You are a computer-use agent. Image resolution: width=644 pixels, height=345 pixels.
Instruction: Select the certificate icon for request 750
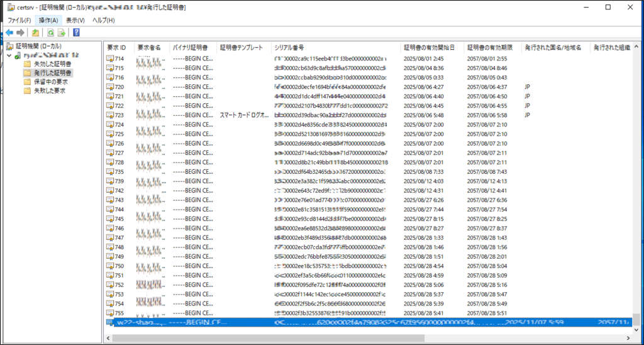[x=110, y=266]
